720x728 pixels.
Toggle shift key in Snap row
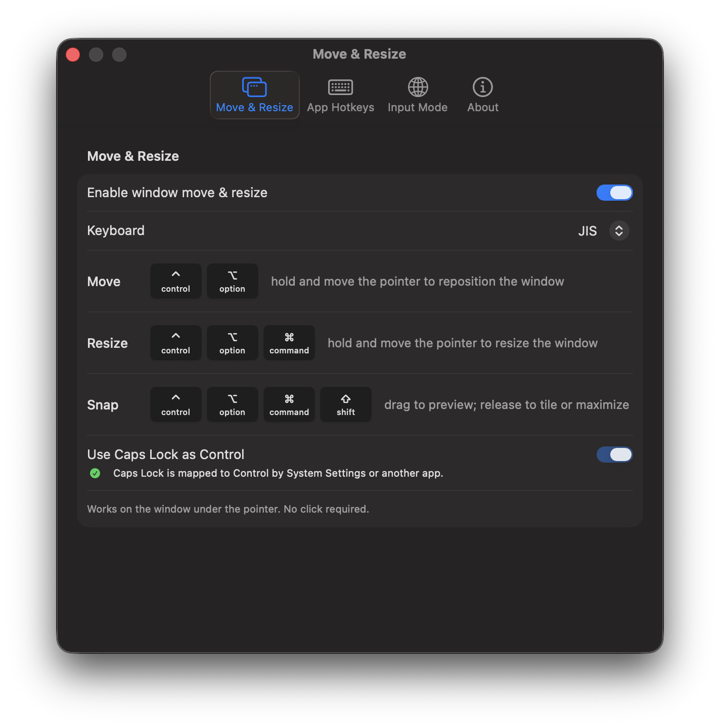[346, 404]
